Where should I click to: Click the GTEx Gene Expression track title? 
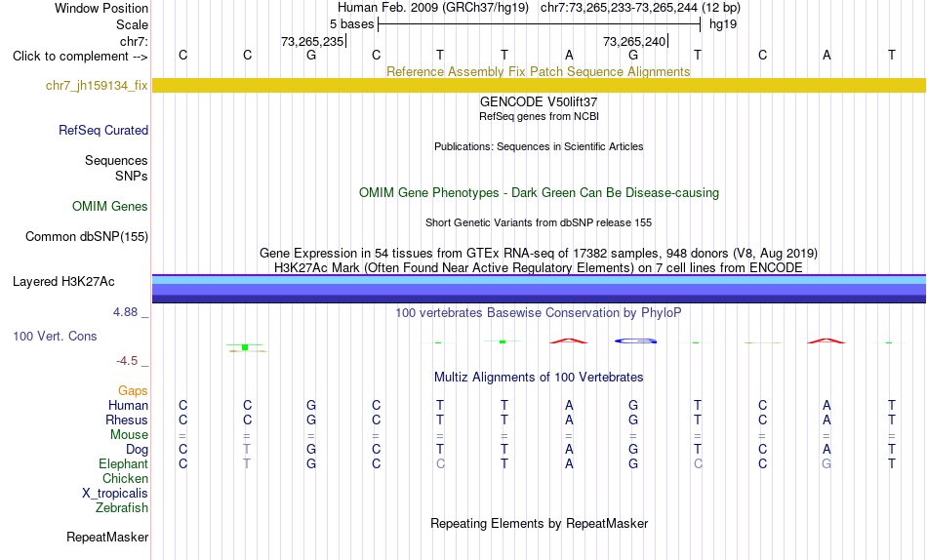539,253
